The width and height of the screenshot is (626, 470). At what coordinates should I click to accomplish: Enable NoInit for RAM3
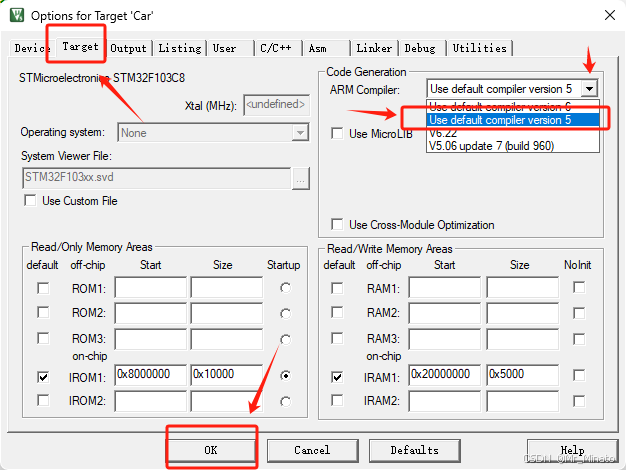(x=579, y=339)
